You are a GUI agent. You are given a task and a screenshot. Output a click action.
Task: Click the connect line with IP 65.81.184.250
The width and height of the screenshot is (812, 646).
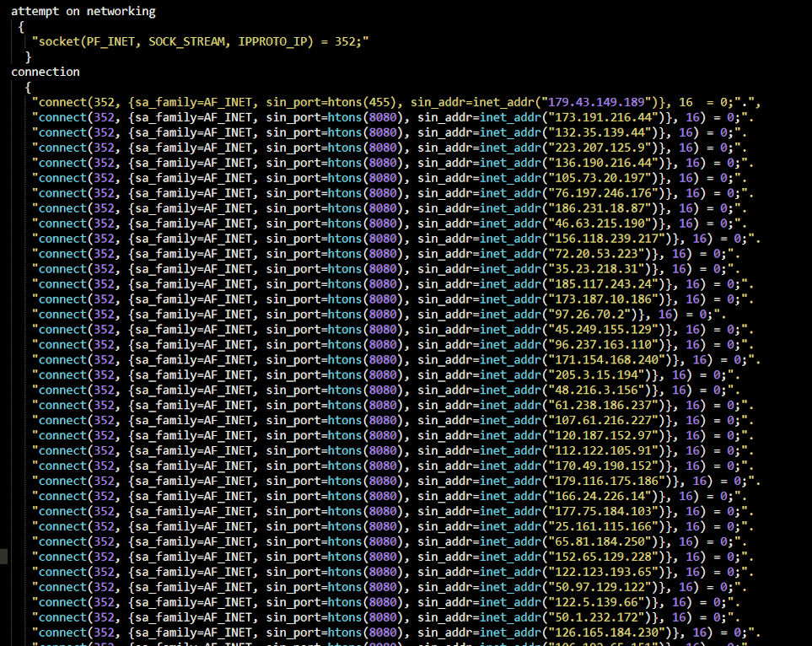point(390,542)
